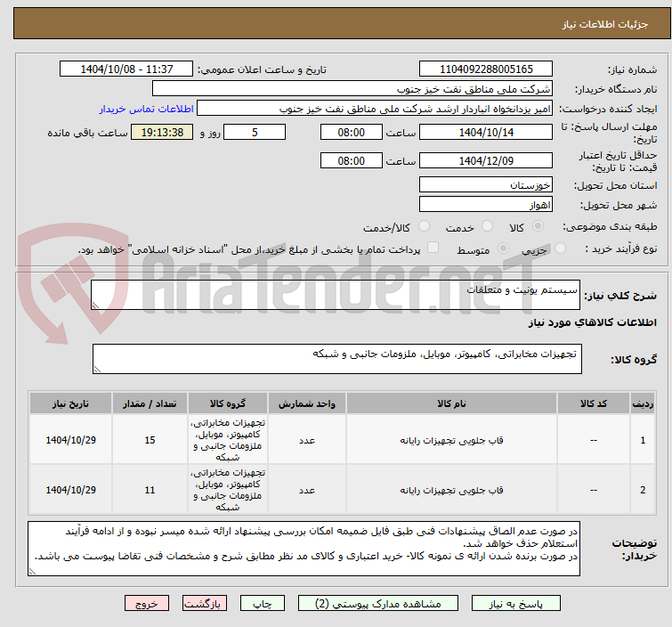672x627 pixels.
Task: Click the need number field 1104092288005165
Action: 486,69
